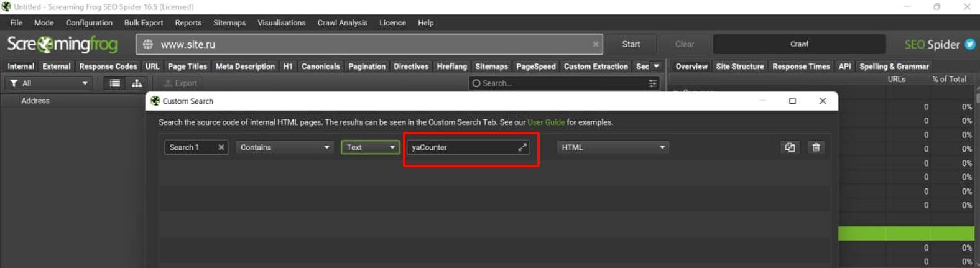
Task: Open the HTML search scope dropdown
Action: tap(612, 147)
